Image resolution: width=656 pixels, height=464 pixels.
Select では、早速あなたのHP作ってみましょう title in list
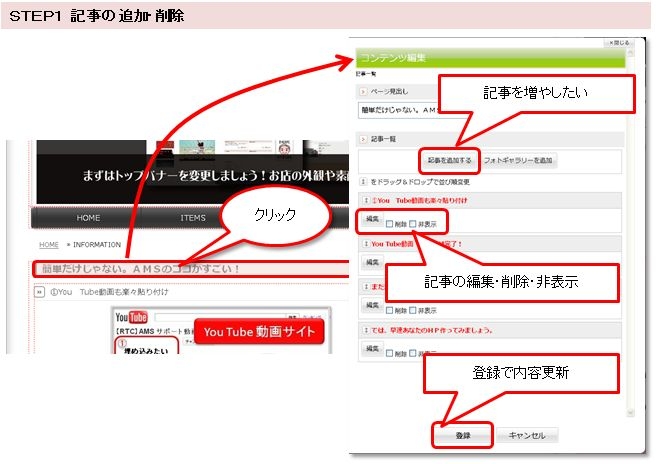(x=432, y=330)
